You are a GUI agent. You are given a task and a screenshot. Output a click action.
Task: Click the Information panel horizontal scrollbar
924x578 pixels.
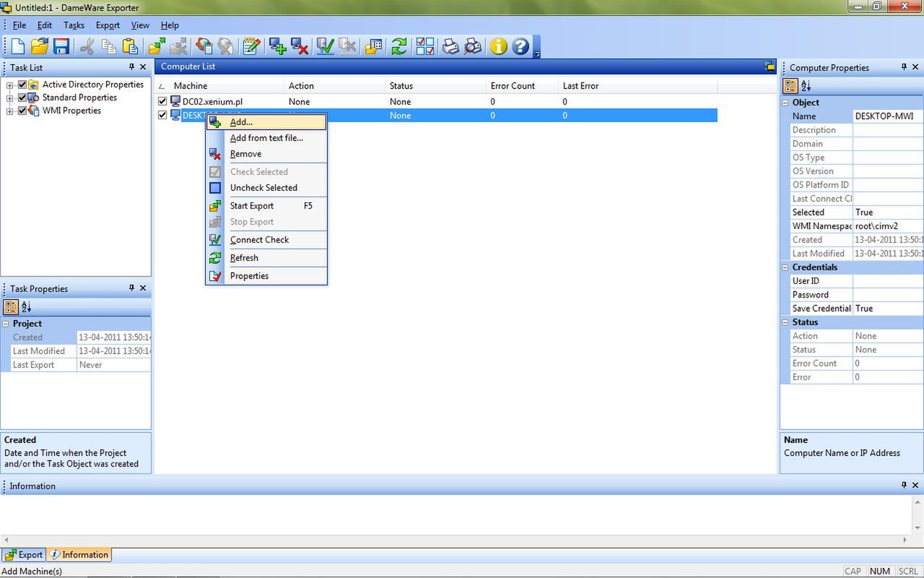pyautogui.click(x=456, y=540)
